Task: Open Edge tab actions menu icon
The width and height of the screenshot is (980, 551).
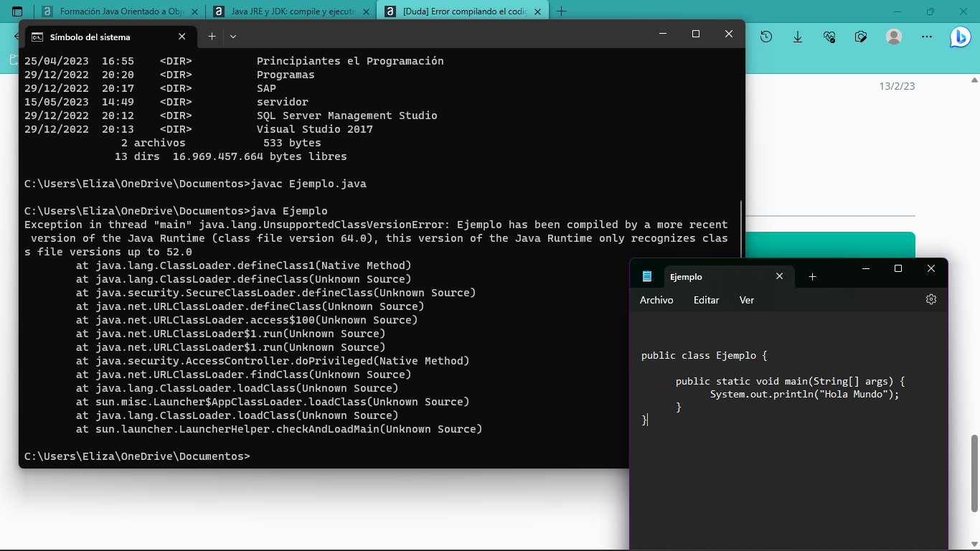Action: click(17, 11)
